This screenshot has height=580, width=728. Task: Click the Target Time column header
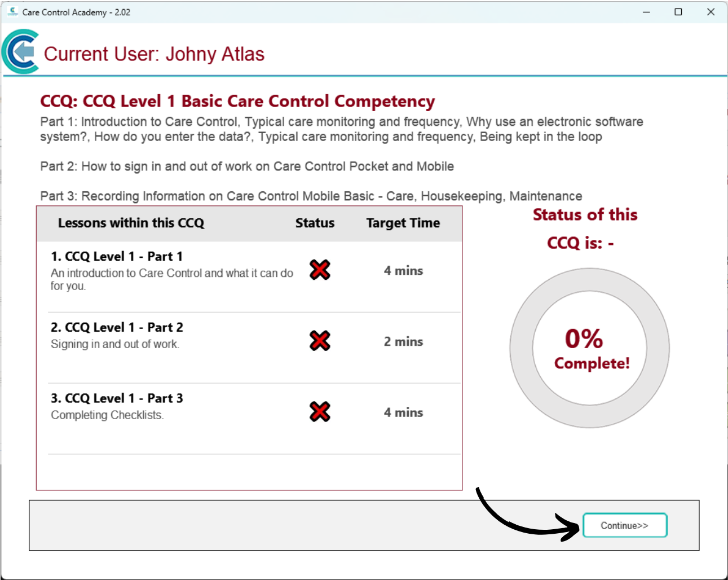click(x=403, y=223)
